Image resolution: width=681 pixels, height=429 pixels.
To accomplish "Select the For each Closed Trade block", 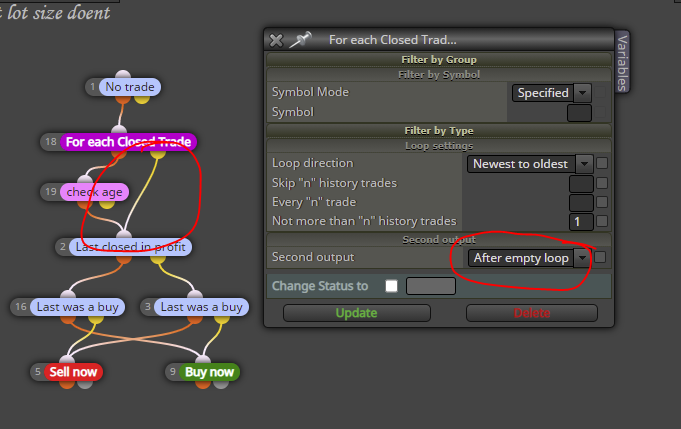I will pos(128,142).
